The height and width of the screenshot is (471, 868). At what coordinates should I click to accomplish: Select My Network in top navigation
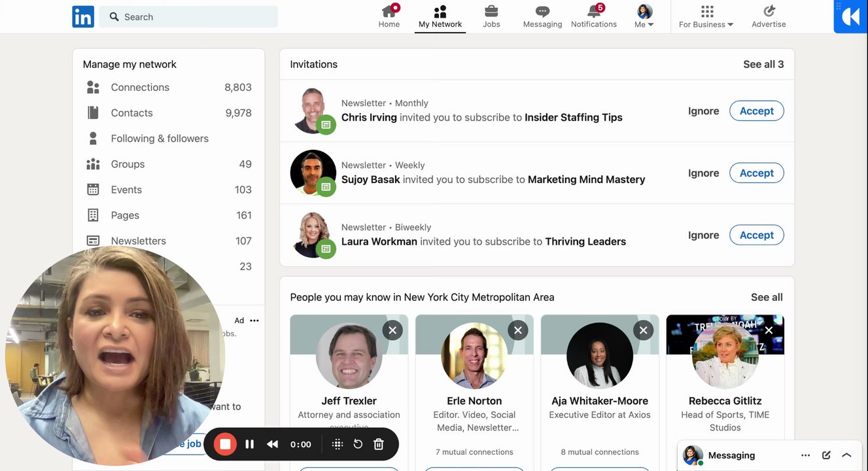(440, 17)
